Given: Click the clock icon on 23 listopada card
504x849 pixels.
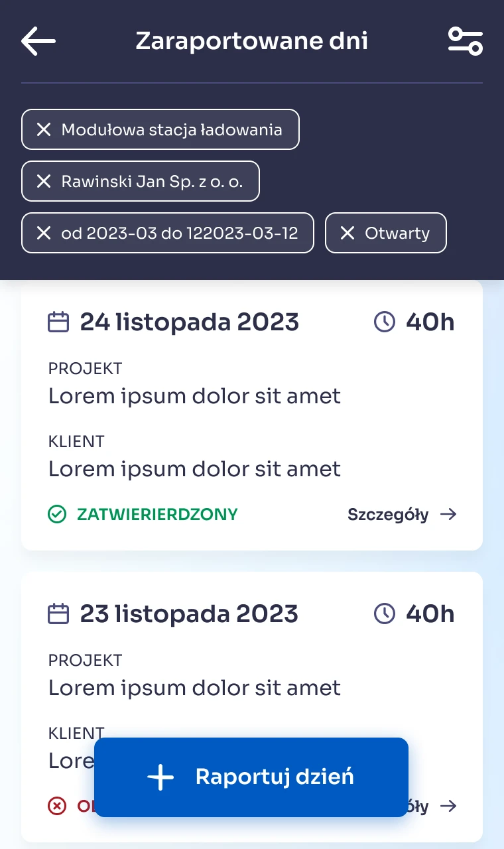Looking at the screenshot, I should [385, 614].
